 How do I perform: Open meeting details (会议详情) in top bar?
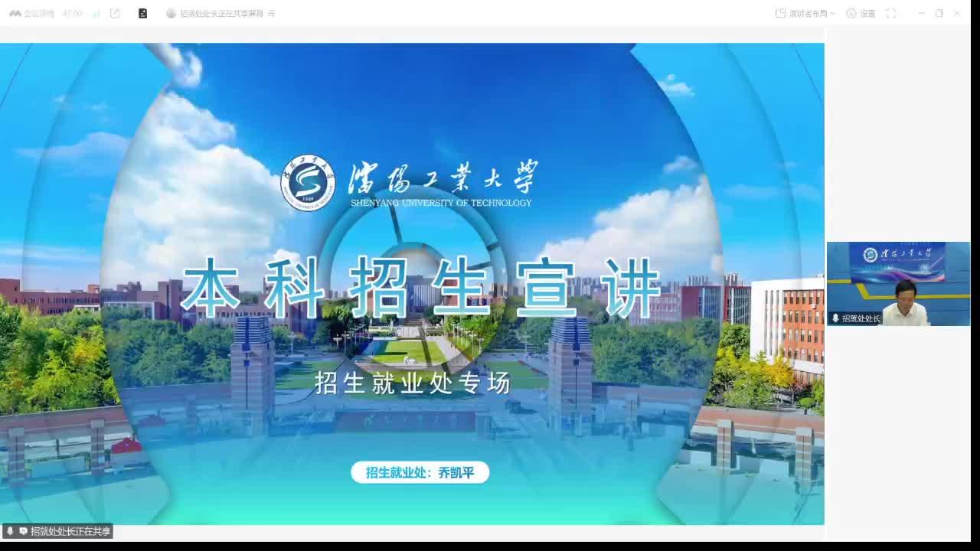(x=32, y=14)
